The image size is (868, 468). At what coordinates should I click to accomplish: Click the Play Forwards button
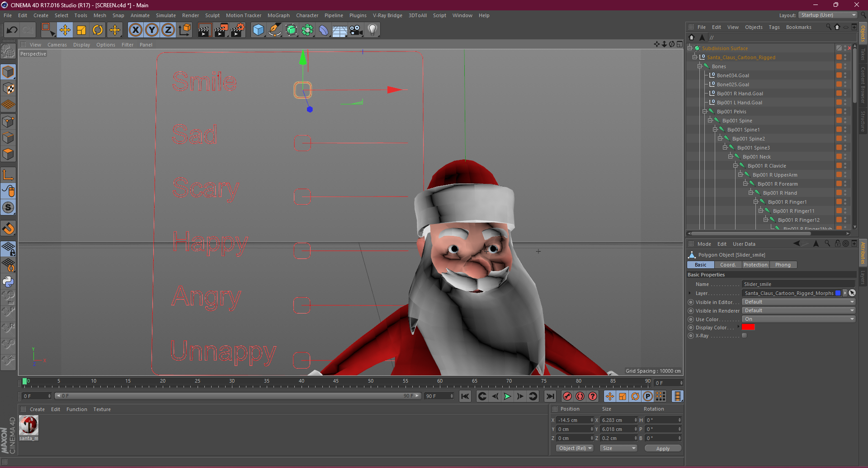(x=507, y=396)
